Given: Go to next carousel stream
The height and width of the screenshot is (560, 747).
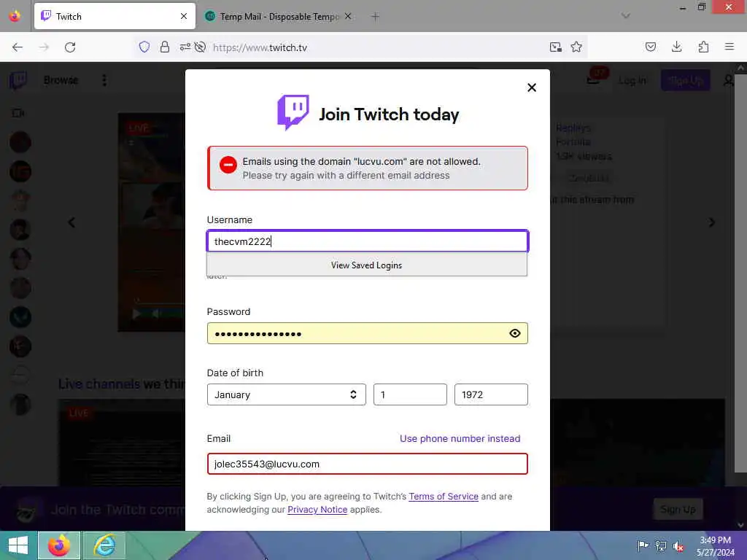Looking at the screenshot, I should click(x=712, y=222).
